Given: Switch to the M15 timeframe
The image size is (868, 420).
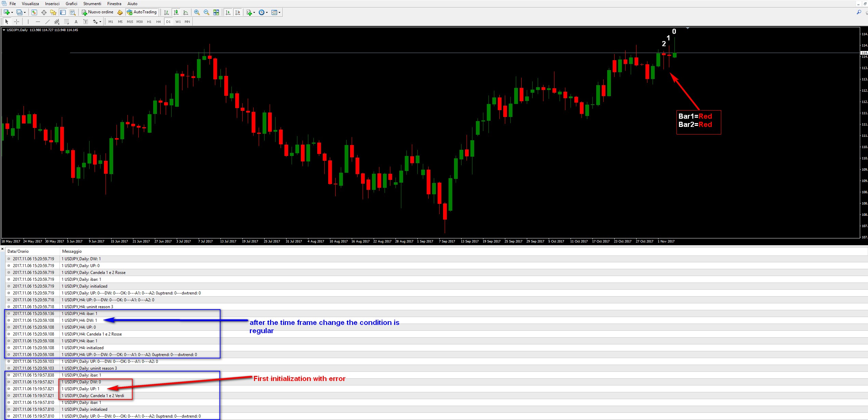Looking at the screenshot, I should [x=130, y=22].
